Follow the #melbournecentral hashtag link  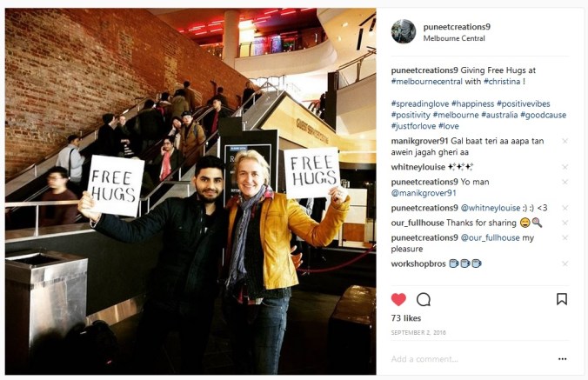click(427, 82)
